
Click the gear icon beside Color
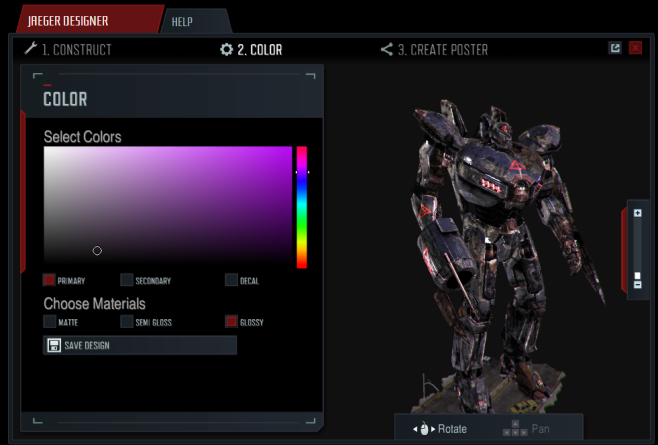coord(226,50)
